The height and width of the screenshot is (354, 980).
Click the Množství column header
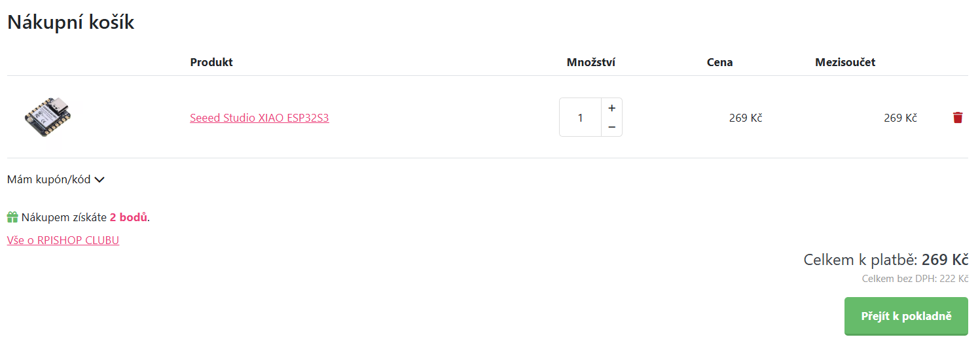(x=591, y=62)
